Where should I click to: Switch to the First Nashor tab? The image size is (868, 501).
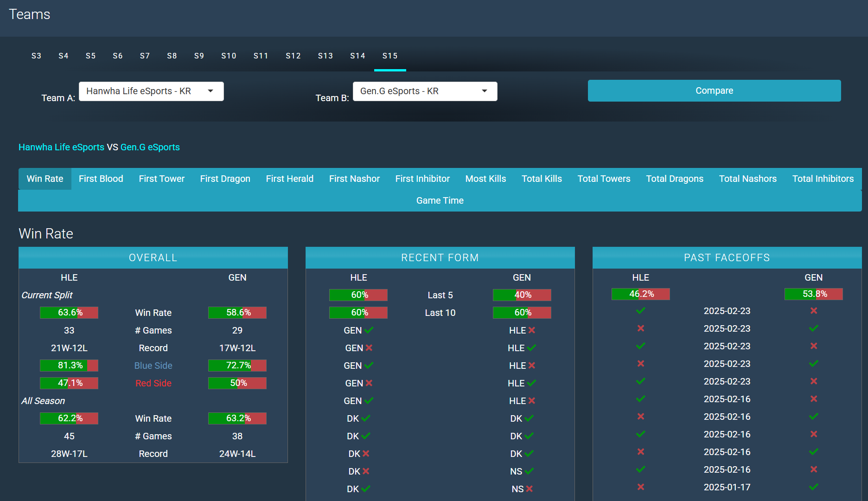pyautogui.click(x=354, y=179)
